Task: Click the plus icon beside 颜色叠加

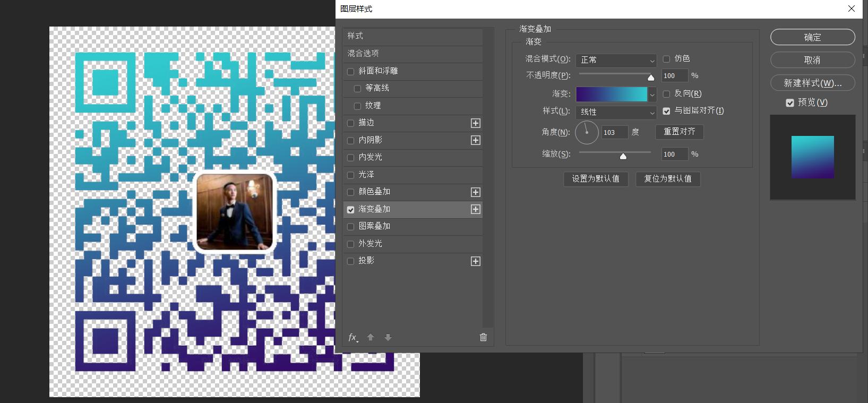Action: pyautogui.click(x=476, y=192)
